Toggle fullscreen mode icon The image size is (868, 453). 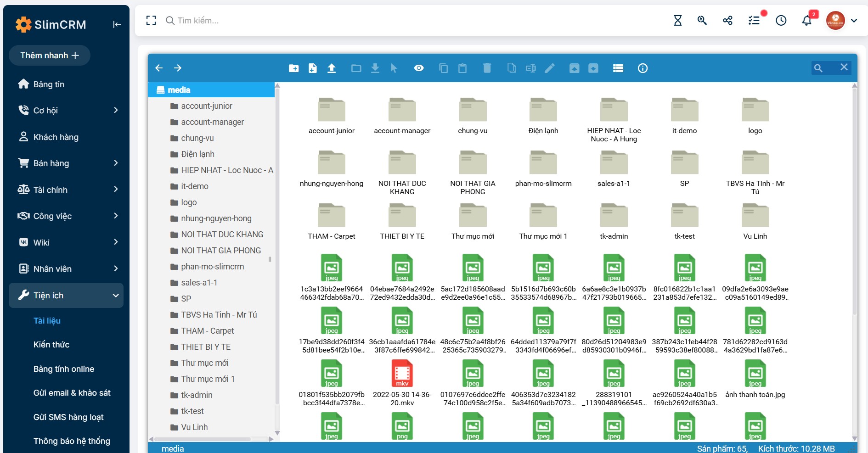pyautogui.click(x=151, y=20)
